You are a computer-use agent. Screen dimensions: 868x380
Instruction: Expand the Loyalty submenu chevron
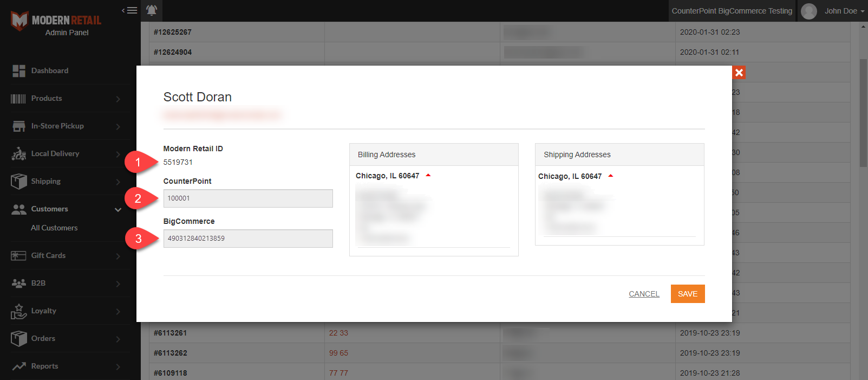(x=118, y=311)
